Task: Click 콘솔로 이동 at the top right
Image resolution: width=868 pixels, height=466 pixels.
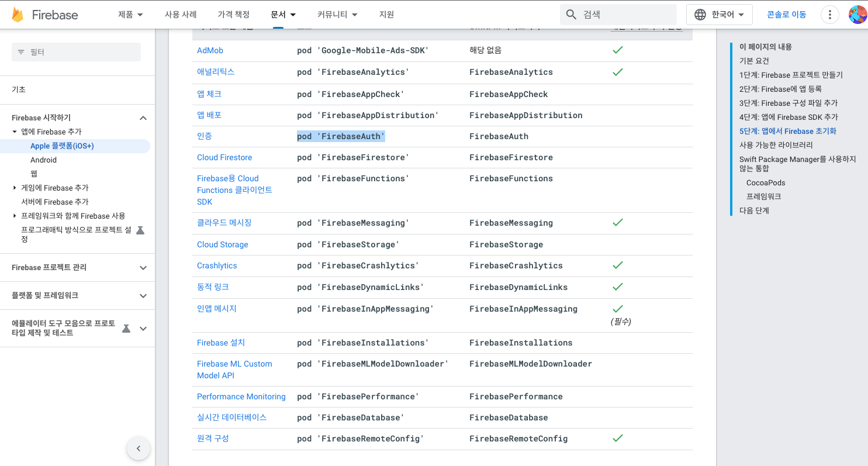Action: coord(786,14)
